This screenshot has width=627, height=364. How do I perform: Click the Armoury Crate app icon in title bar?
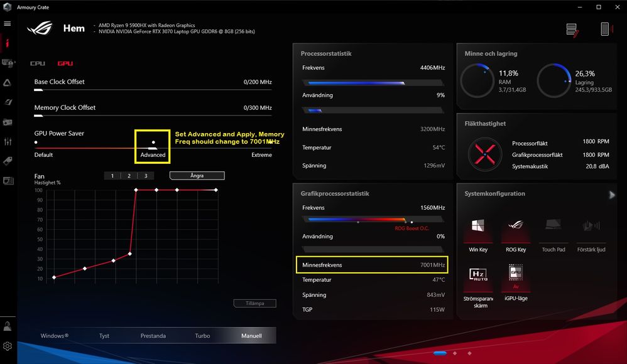pyautogui.click(x=7, y=7)
